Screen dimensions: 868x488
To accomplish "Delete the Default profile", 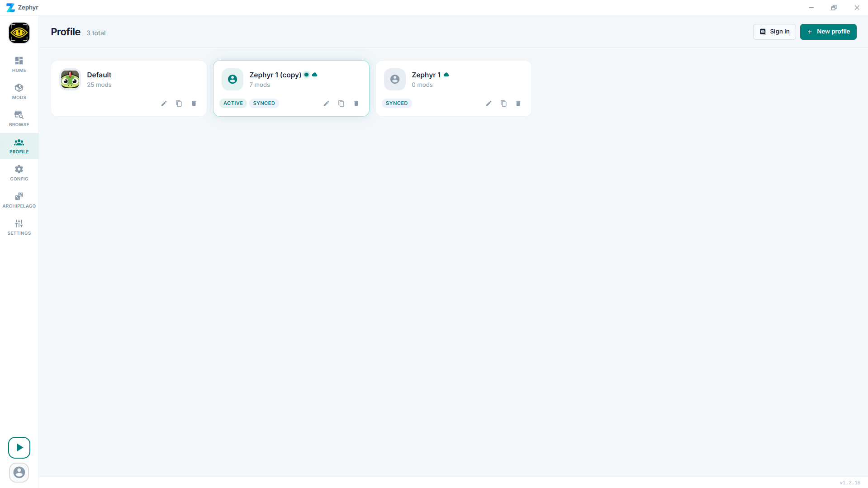I will pyautogui.click(x=194, y=103).
